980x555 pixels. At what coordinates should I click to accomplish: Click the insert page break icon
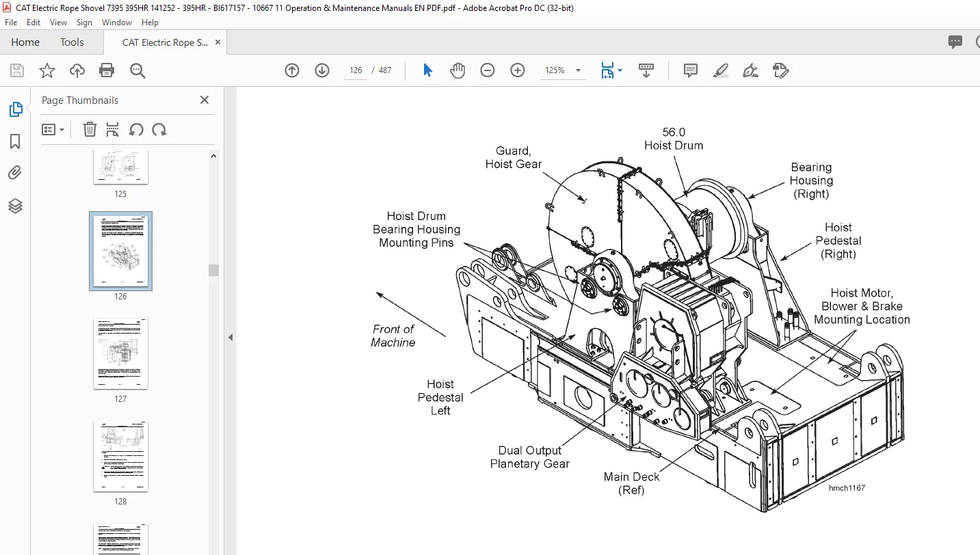pyautogui.click(x=113, y=129)
